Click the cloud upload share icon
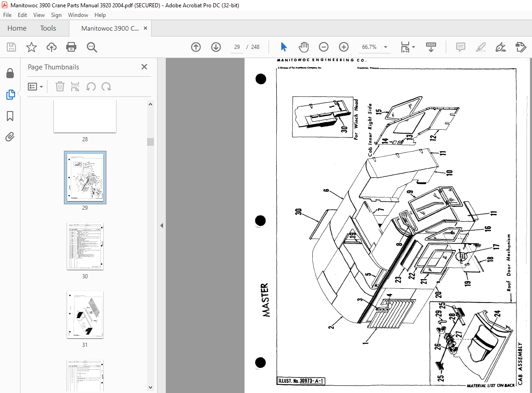The image size is (532, 393). [x=51, y=47]
